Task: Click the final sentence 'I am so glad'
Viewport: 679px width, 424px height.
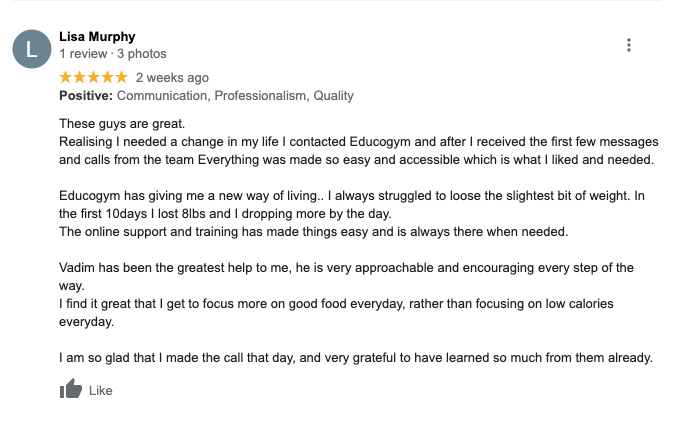Action: (356, 358)
